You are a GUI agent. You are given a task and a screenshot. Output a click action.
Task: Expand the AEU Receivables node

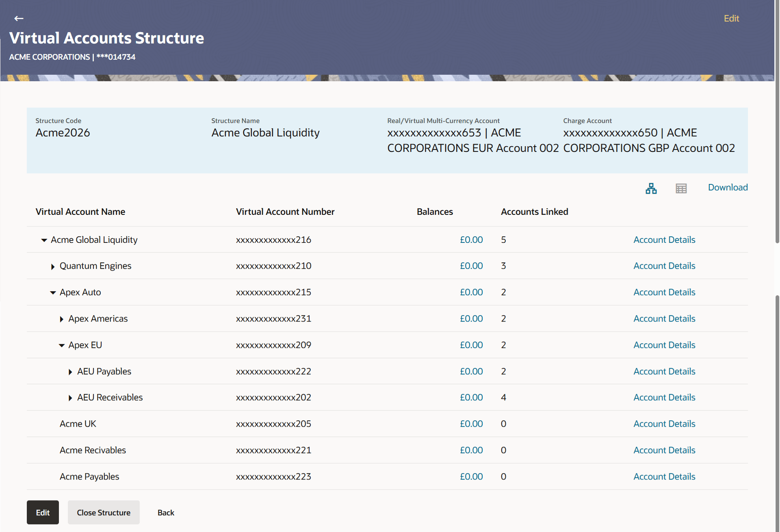[70, 398]
